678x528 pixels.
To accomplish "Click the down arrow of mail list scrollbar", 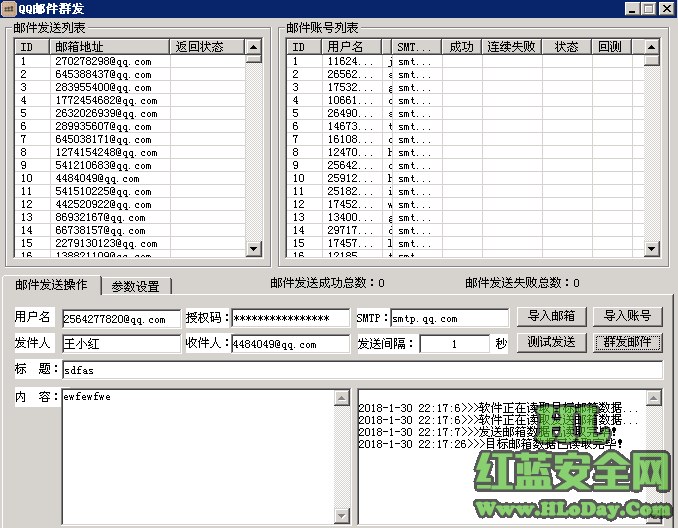I will point(253,248).
